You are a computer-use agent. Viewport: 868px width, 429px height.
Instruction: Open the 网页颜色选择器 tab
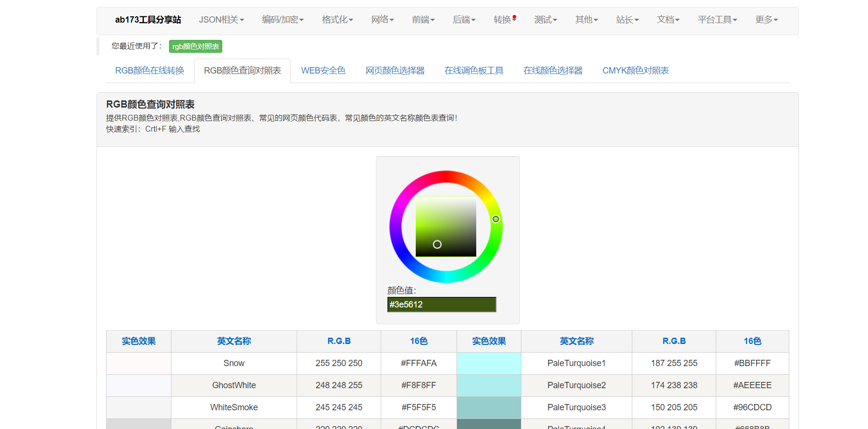tap(395, 71)
